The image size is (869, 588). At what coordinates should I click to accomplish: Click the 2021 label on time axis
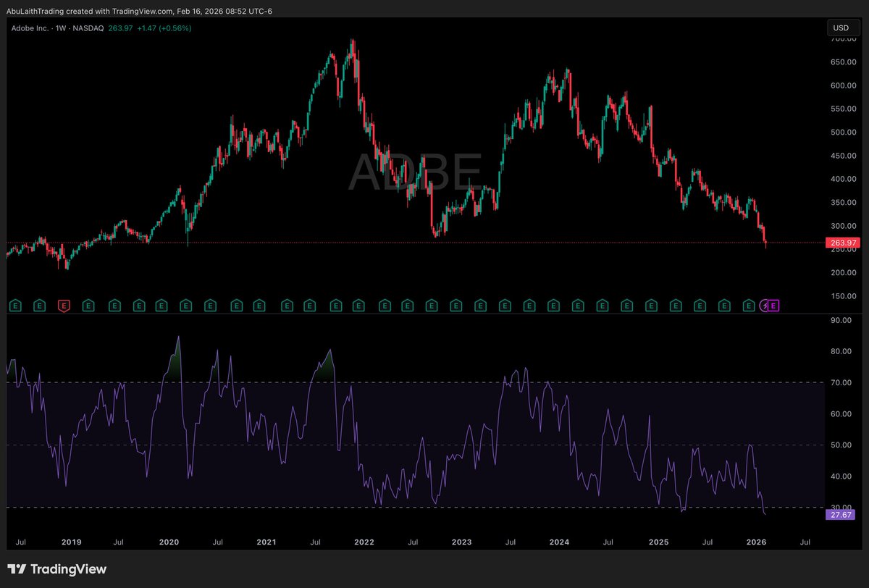click(266, 542)
